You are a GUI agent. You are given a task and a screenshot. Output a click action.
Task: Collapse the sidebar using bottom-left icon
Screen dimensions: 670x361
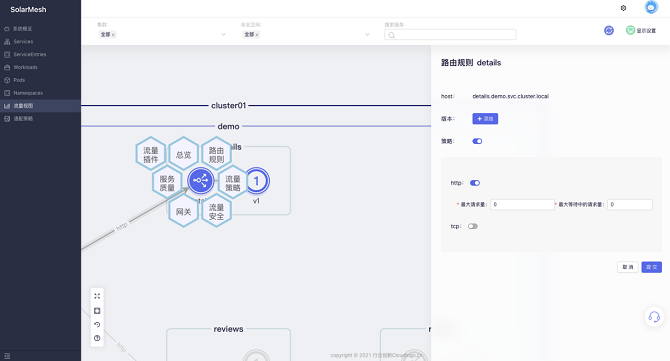click(7, 356)
